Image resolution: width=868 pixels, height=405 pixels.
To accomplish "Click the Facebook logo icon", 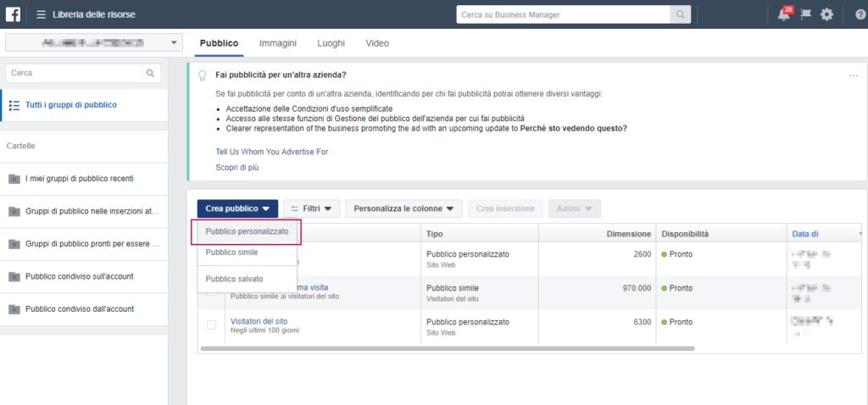I will [x=13, y=14].
